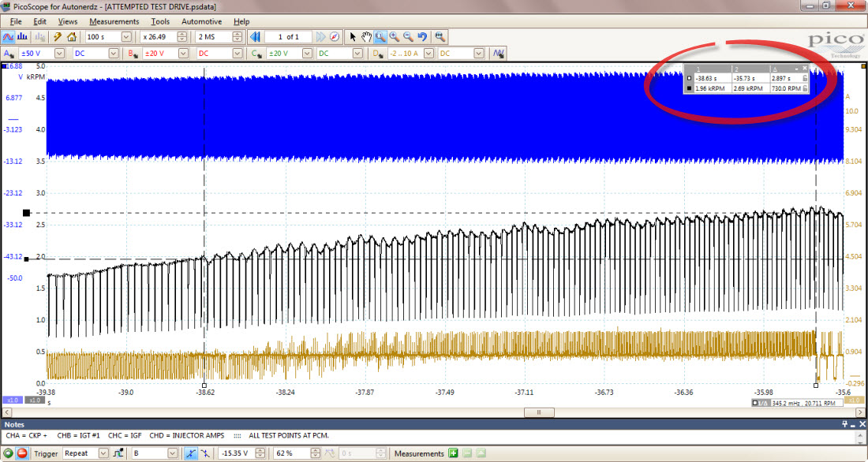This screenshot has height=462, width=868.
Task: Click the home display icon
Action: point(71,37)
